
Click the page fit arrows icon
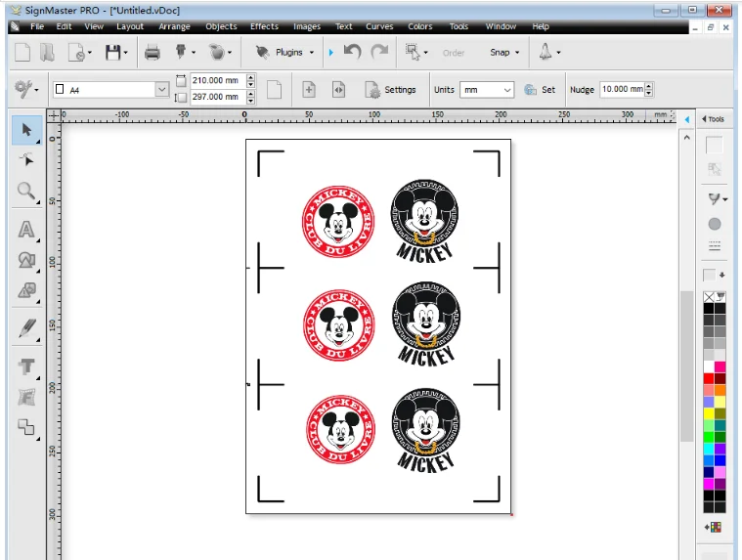tap(338, 89)
